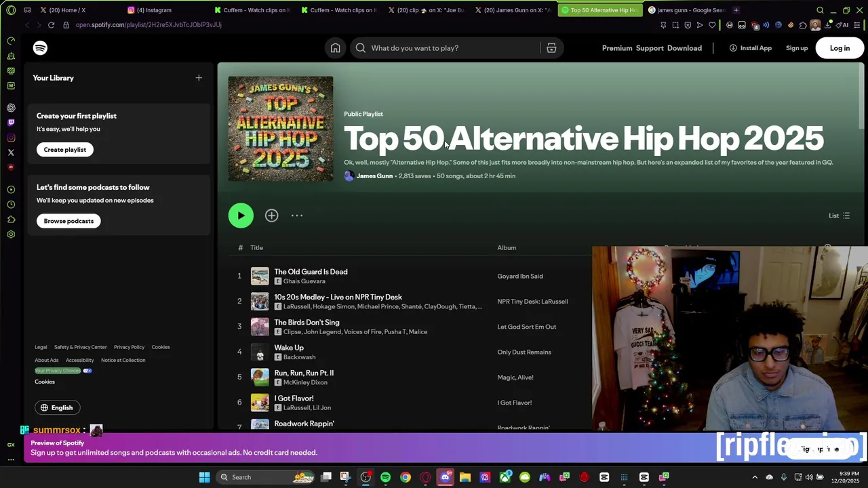The image size is (868, 488).
Task: Open the track The Old Guard Is Dead
Action: [x=311, y=272]
